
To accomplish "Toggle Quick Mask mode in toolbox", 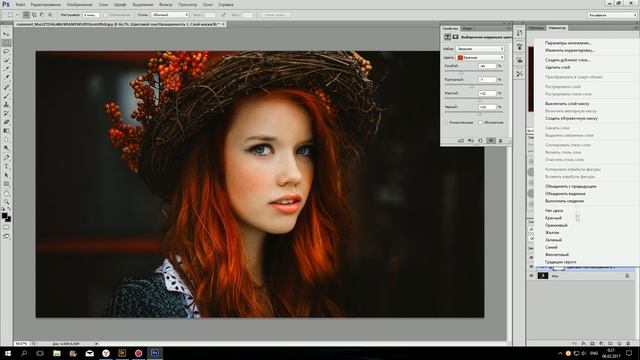I will 6,227.
